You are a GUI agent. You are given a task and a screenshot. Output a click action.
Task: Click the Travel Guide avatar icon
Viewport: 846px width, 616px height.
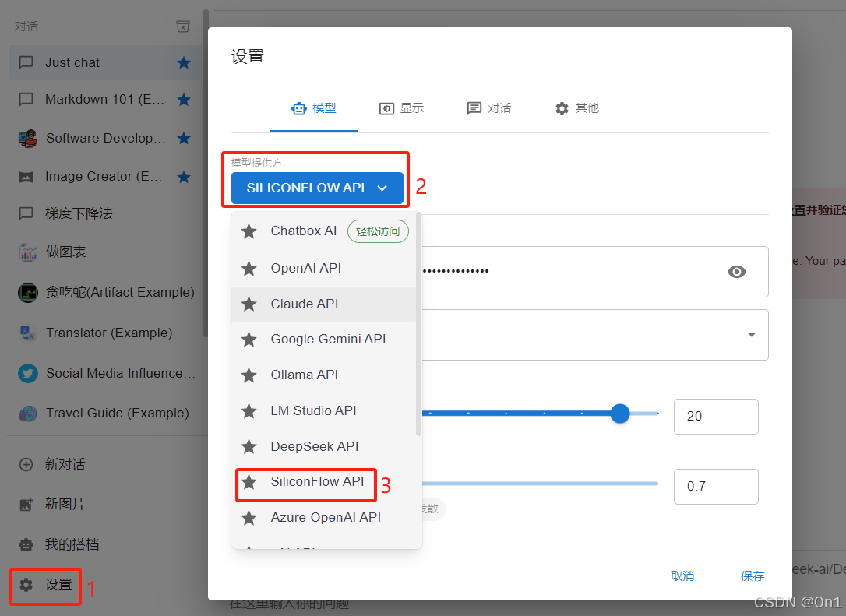27,414
